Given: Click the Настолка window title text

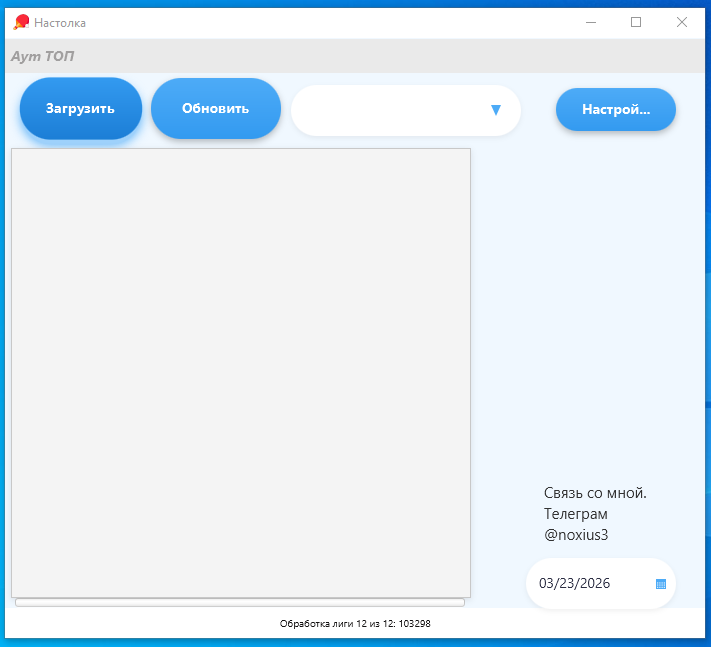Looking at the screenshot, I should tap(60, 22).
